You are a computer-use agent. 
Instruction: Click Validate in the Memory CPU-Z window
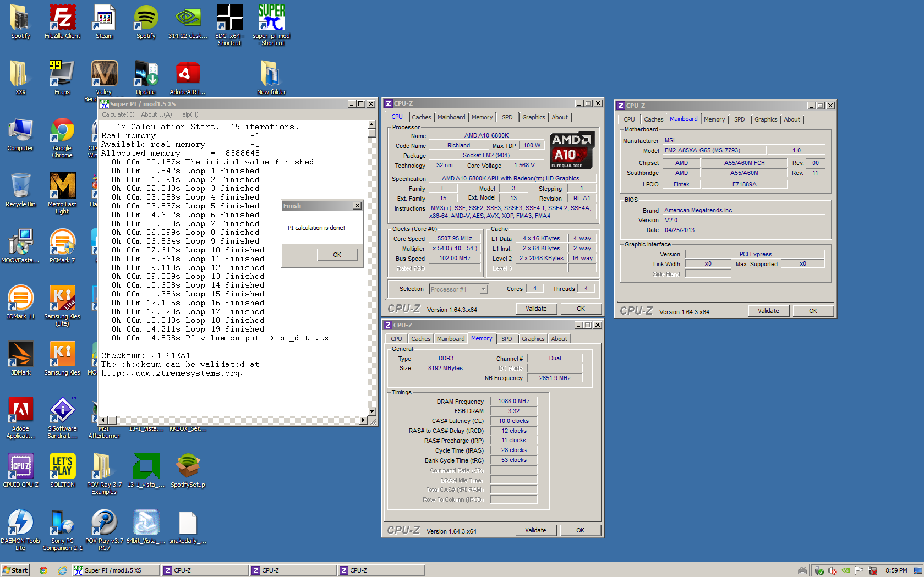(535, 530)
